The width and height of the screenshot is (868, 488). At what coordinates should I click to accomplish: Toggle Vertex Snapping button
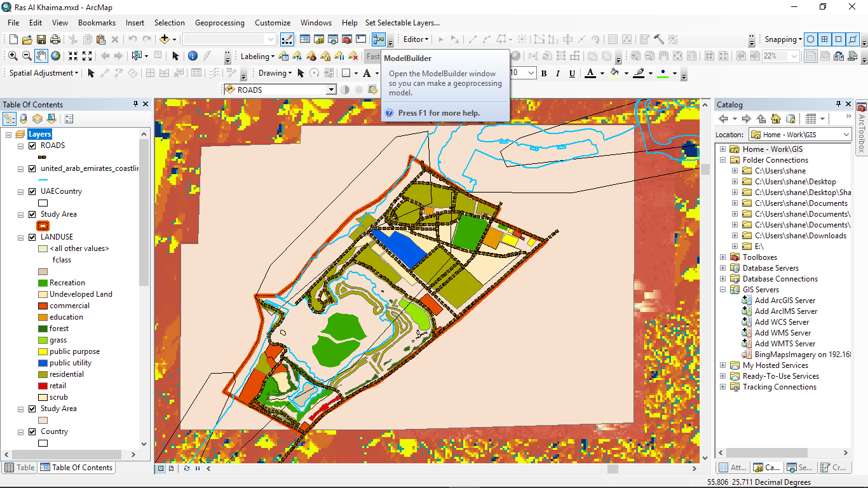[839, 39]
